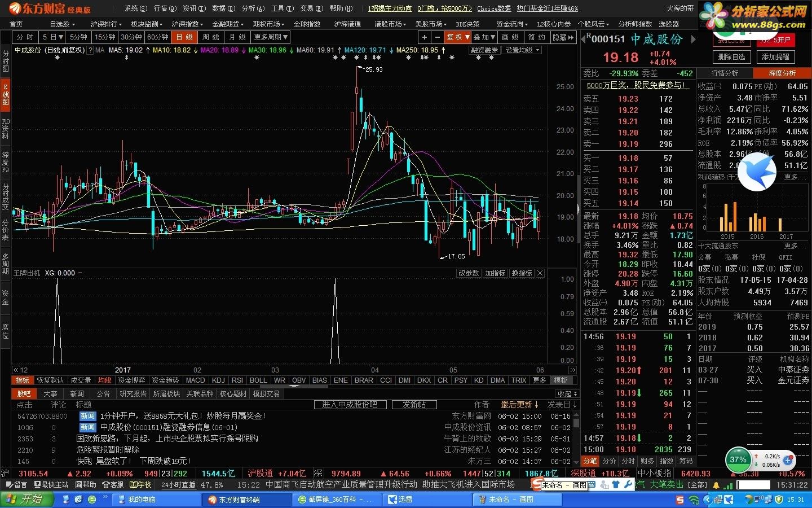This screenshot has width=812, height=508.
Task: Click 发新帖 button
Action: pos(414,405)
